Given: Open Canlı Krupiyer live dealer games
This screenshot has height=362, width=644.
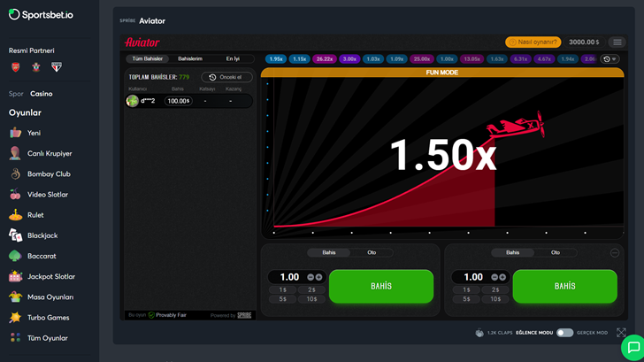Looking at the screenshot, I should pos(41,153).
